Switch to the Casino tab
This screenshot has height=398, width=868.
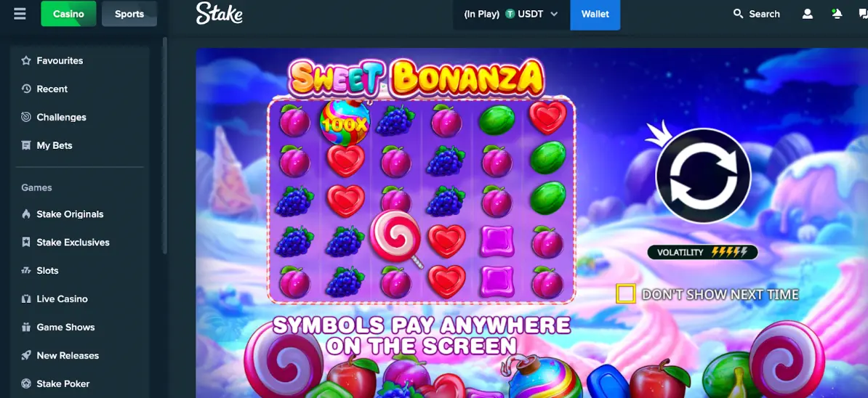[68, 14]
